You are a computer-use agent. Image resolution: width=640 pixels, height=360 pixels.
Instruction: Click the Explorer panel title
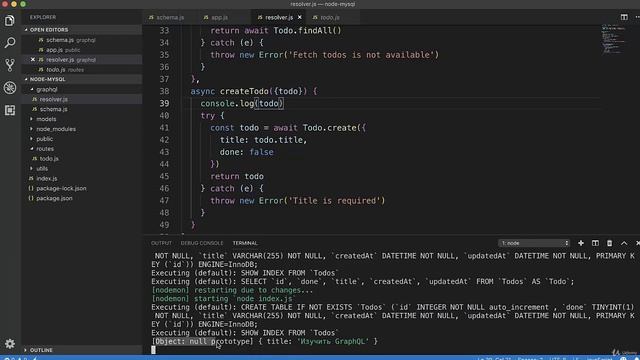(x=43, y=17)
